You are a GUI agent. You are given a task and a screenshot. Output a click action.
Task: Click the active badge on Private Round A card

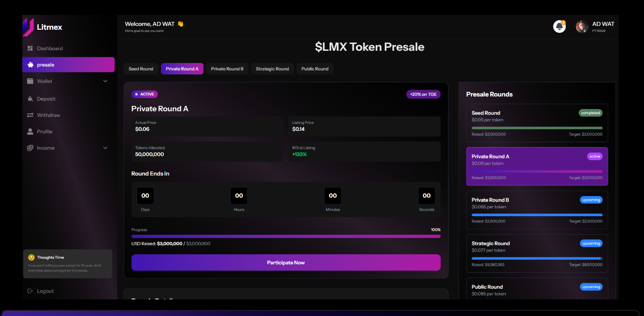pos(595,156)
